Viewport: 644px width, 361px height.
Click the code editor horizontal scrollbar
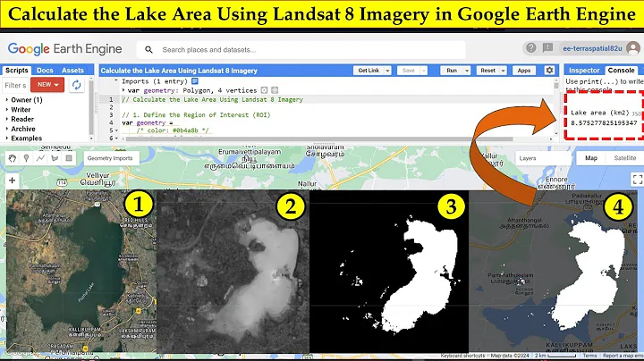pos(319,139)
